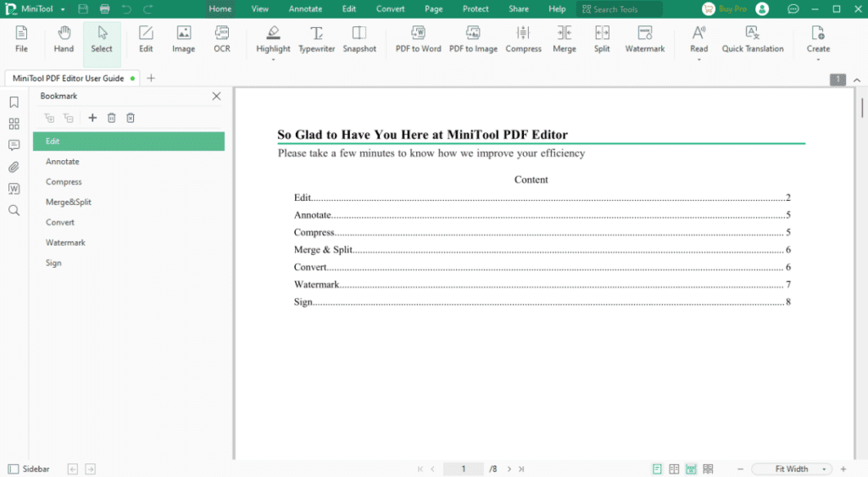Open the comments sidebar icon
This screenshot has width=868, height=477.
click(x=14, y=145)
